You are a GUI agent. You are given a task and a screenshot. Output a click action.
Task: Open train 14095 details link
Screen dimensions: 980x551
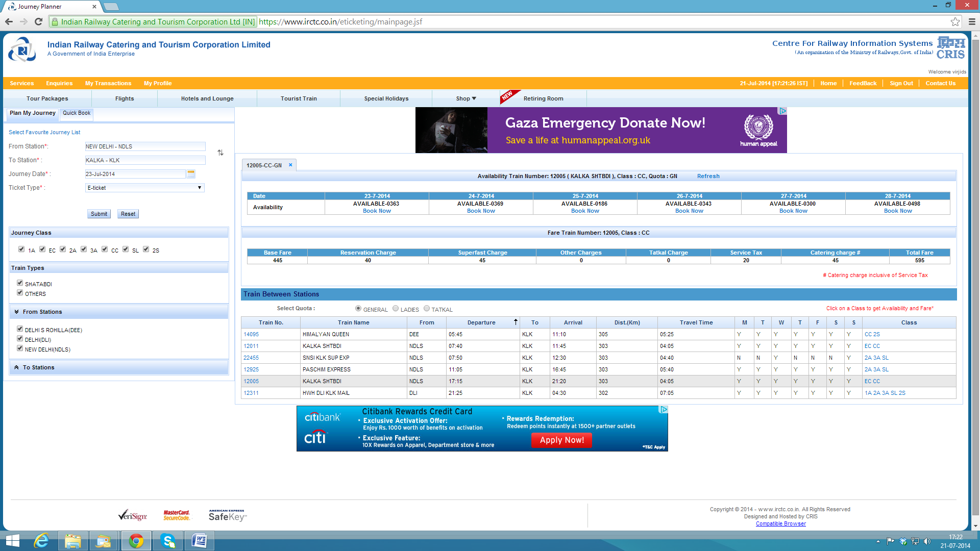coord(251,334)
